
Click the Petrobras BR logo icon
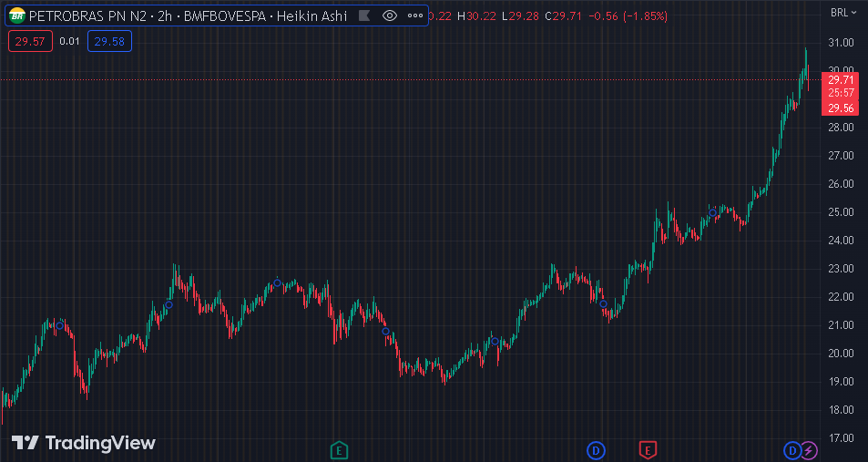[17, 15]
